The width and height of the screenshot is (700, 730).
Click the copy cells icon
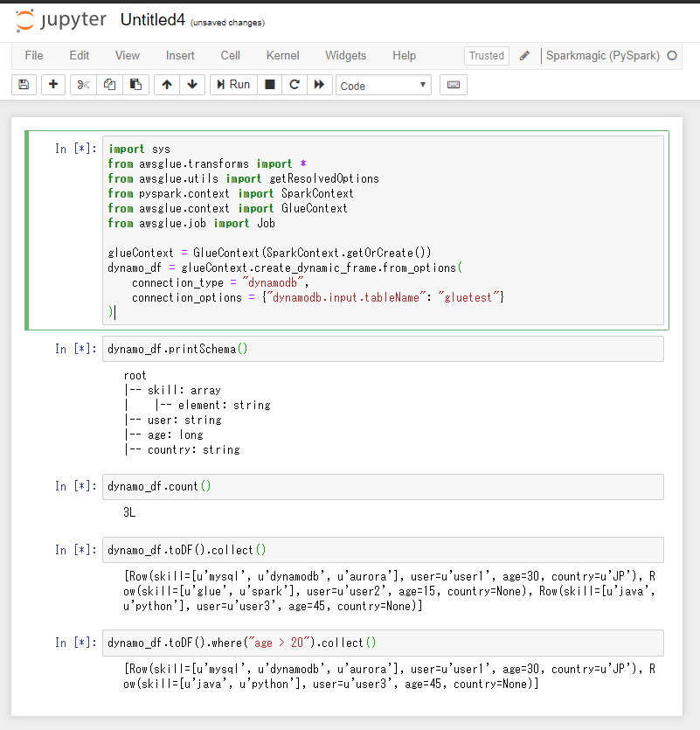(107, 85)
